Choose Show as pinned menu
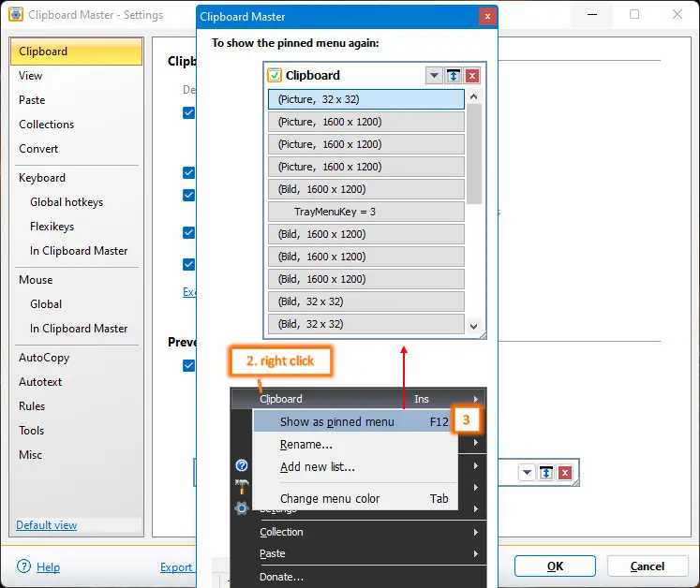This screenshot has width=700, height=588. pos(355,421)
